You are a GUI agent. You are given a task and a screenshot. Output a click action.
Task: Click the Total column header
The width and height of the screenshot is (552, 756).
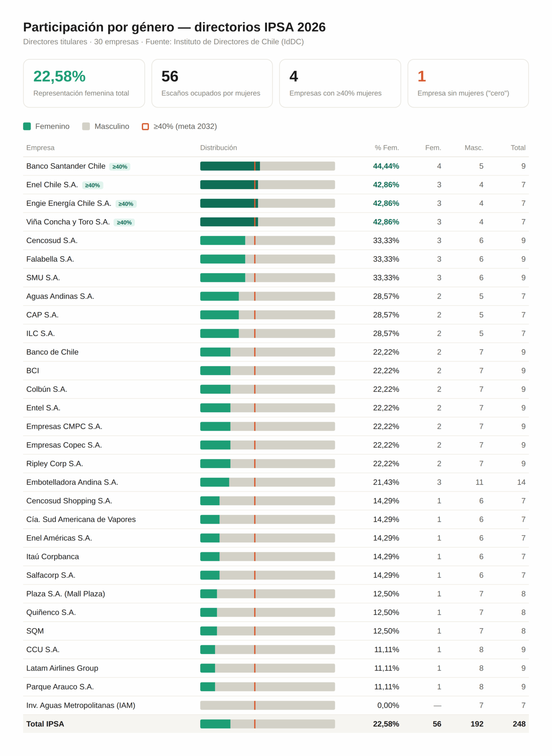518,148
